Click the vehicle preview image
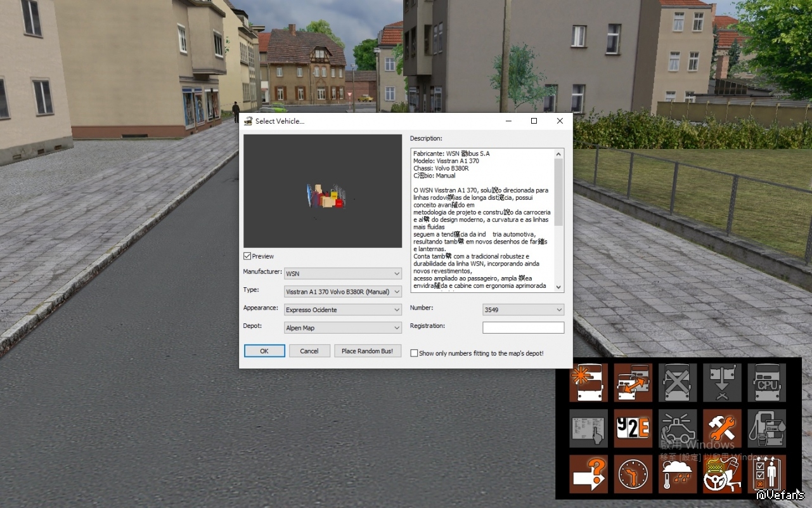 click(323, 191)
